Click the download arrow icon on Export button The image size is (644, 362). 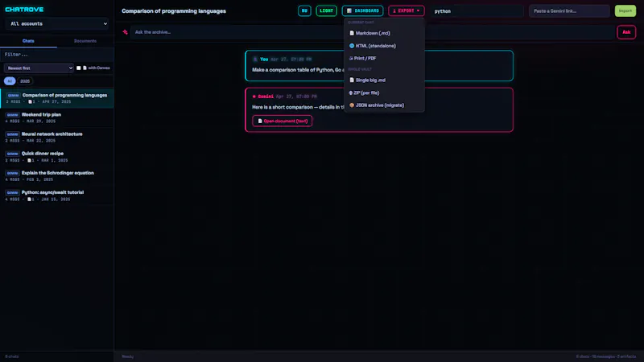pyautogui.click(x=394, y=10)
